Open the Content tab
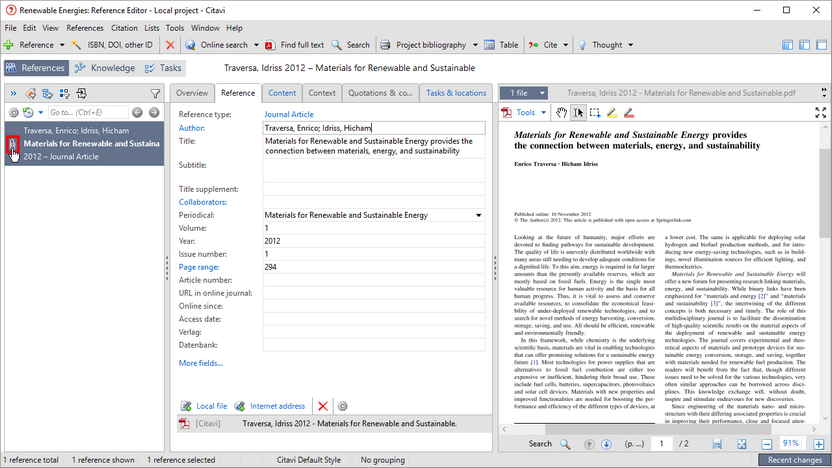 [282, 93]
